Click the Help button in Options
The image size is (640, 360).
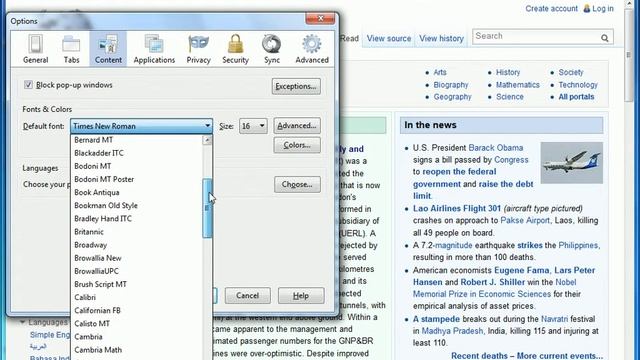pyautogui.click(x=301, y=296)
